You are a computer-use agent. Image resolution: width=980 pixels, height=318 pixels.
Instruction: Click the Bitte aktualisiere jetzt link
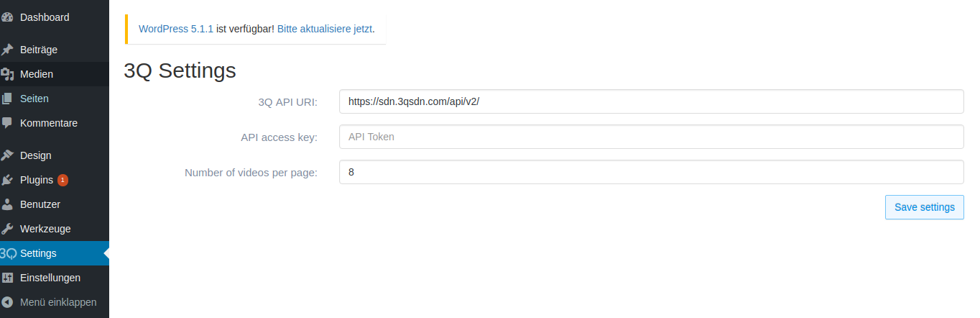[x=324, y=29]
